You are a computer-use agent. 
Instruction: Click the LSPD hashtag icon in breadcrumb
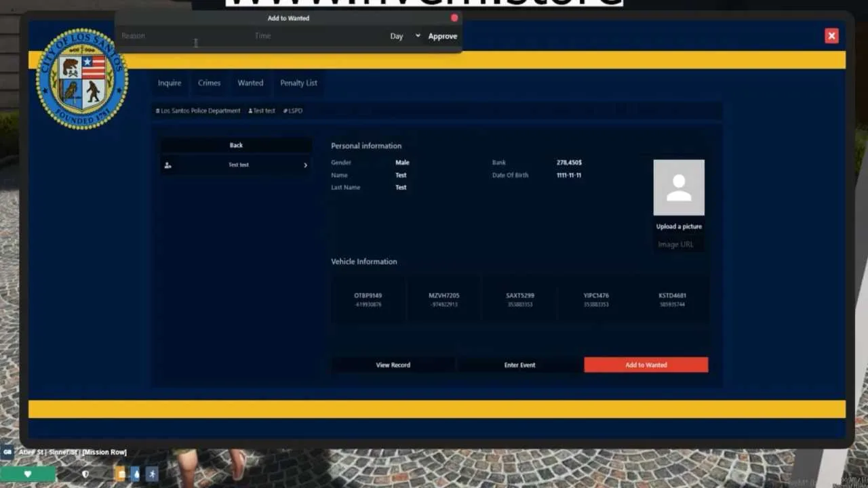pyautogui.click(x=285, y=110)
